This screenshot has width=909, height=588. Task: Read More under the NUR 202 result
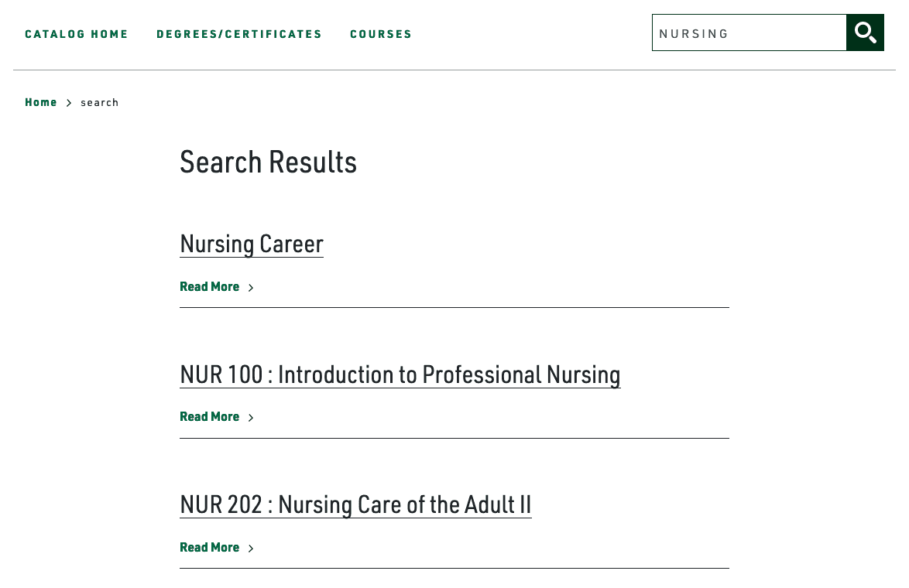[x=210, y=548]
